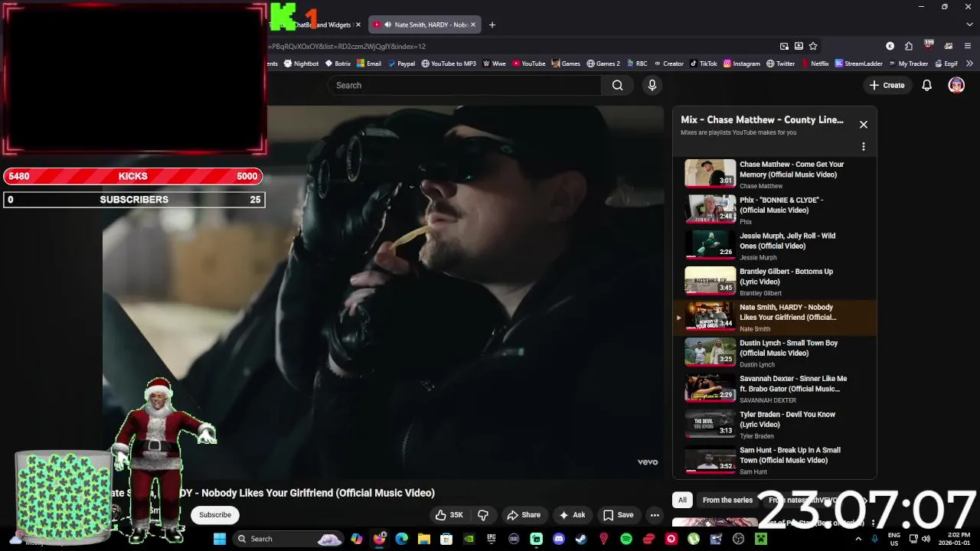Screen dimensions: 980x551
Task: Open the YouTube to MP3 bookmark
Action: [449, 64]
